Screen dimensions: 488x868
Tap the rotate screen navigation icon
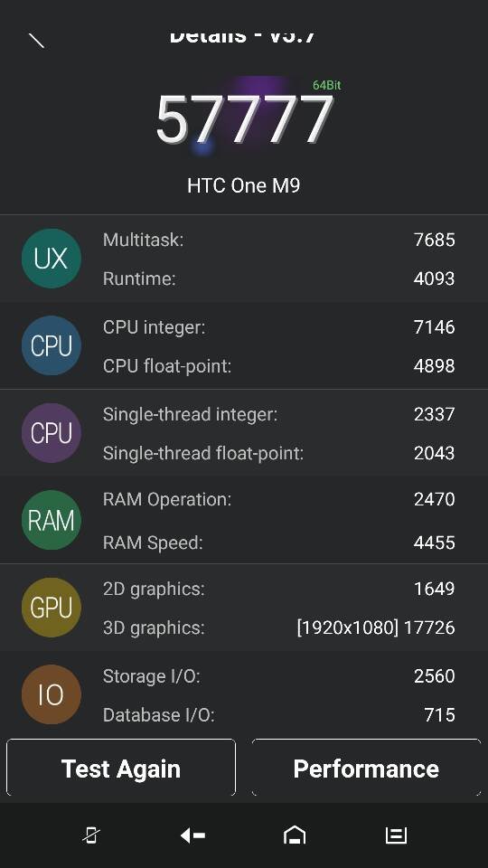[x=91, y=835]
